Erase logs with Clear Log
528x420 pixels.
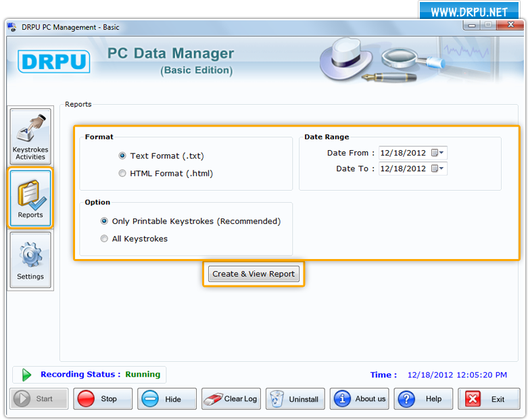pos(231,399)
